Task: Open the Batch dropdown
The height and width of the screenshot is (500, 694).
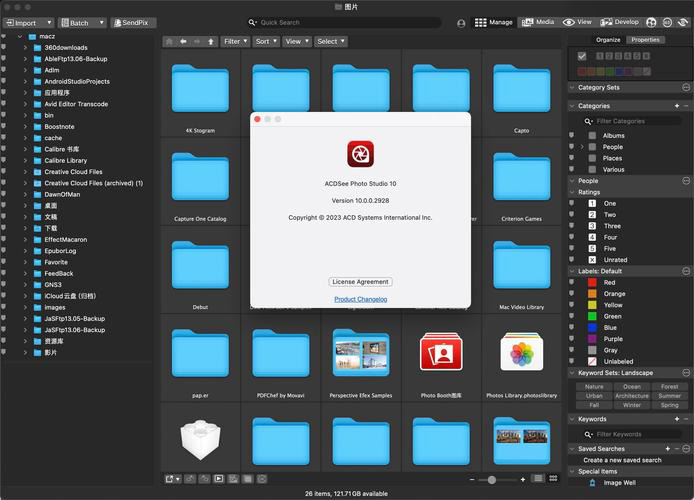Action: pos(82,23)
